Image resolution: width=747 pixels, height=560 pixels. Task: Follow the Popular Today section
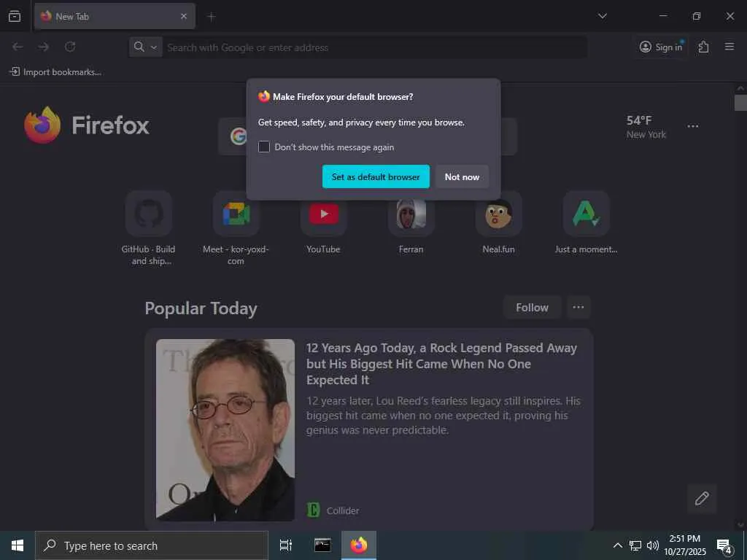tap(532, 308)
